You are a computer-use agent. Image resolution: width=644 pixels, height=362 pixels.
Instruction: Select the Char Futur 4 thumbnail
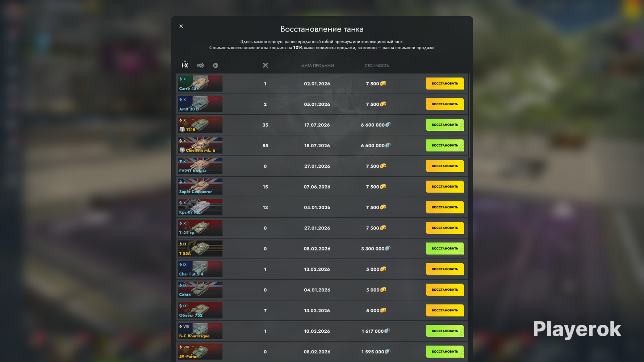point(200,269)
